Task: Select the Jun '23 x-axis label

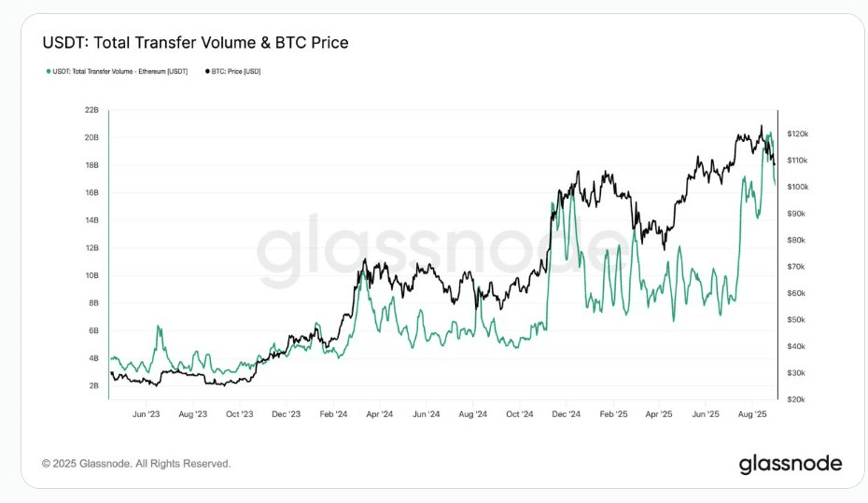Action: coord(147,412)
